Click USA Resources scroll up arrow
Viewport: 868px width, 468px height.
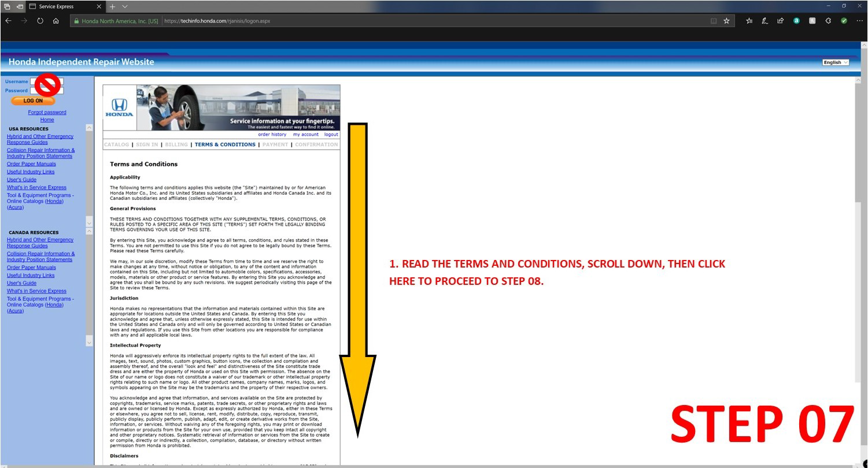pos(89,128)
